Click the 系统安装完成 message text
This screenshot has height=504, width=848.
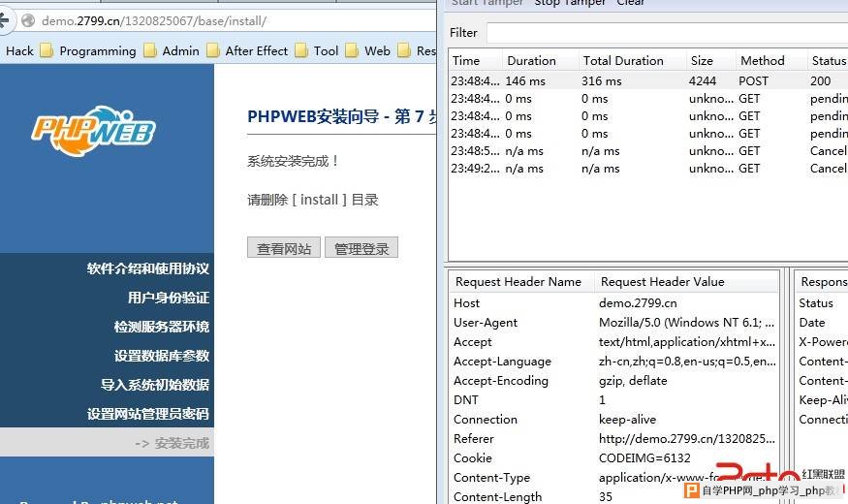(x=293, y=161)
